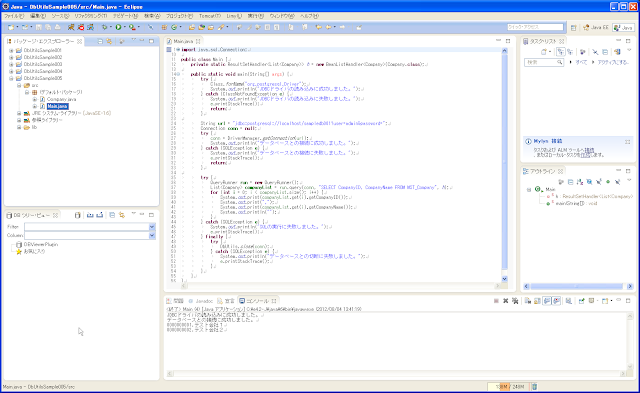The height and width of the screenshot is (393, 640).
Task: Switch to the Problems tab
Action: 175,301
